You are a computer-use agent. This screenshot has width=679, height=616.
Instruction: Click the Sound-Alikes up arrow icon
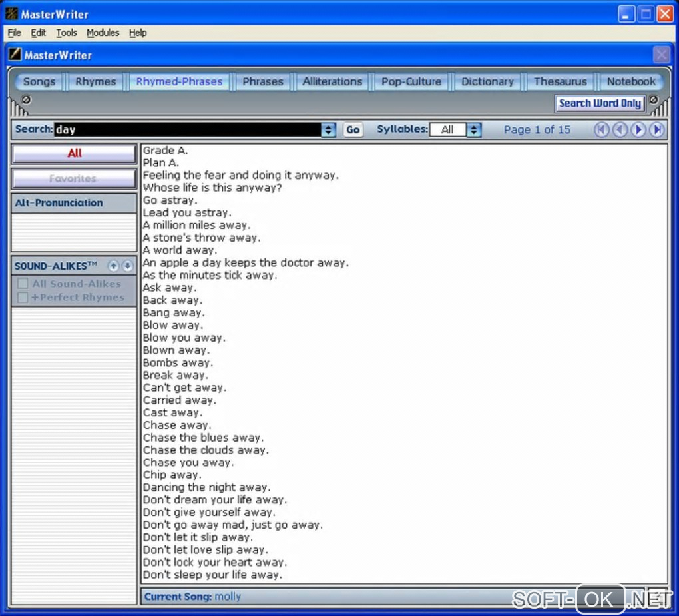[113, 266]
